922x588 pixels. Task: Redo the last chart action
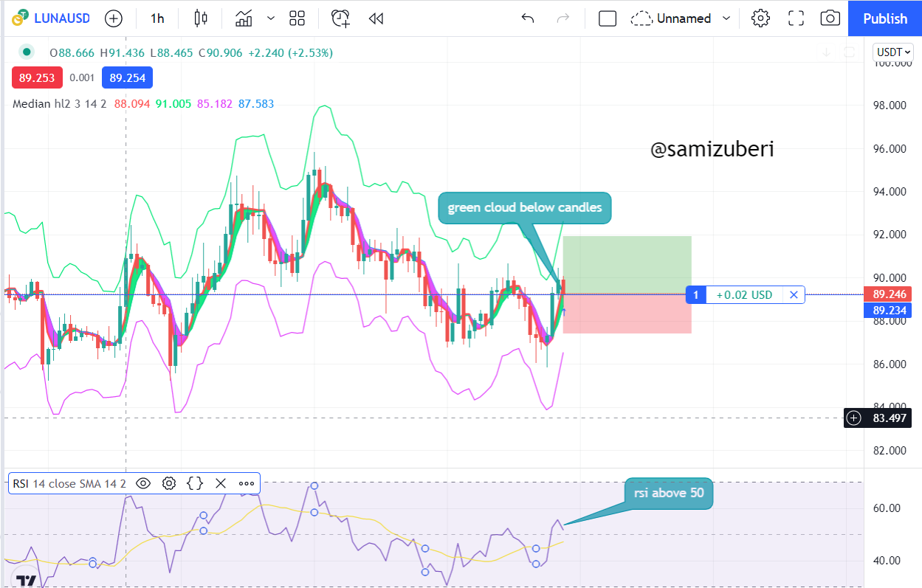point(563,18)
